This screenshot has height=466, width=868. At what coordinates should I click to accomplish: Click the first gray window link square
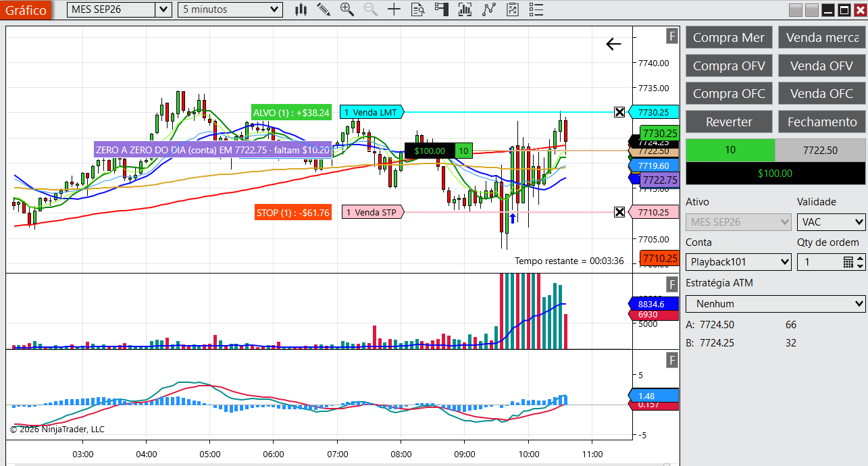tap(796, 10)
